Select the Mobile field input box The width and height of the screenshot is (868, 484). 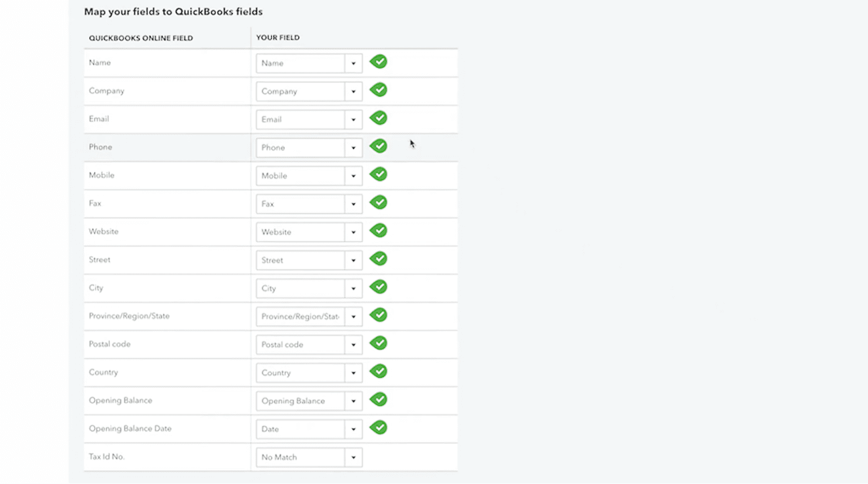(300, 176)
